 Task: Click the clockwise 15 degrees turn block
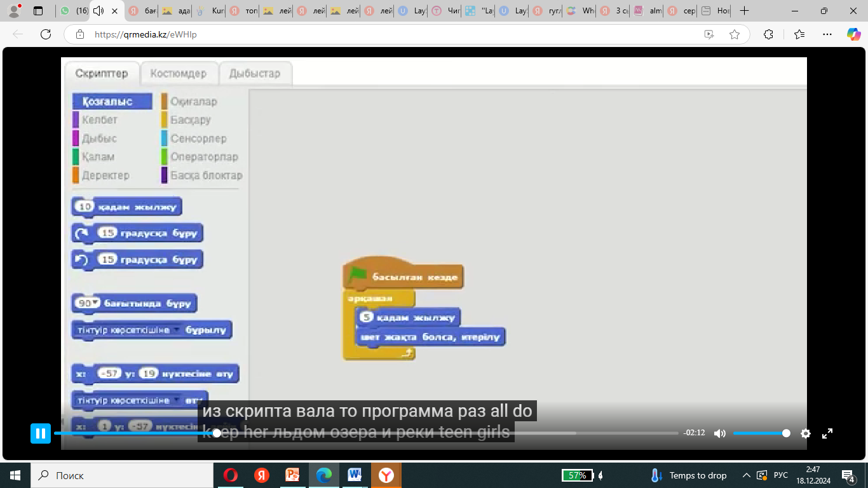[137, 233]
